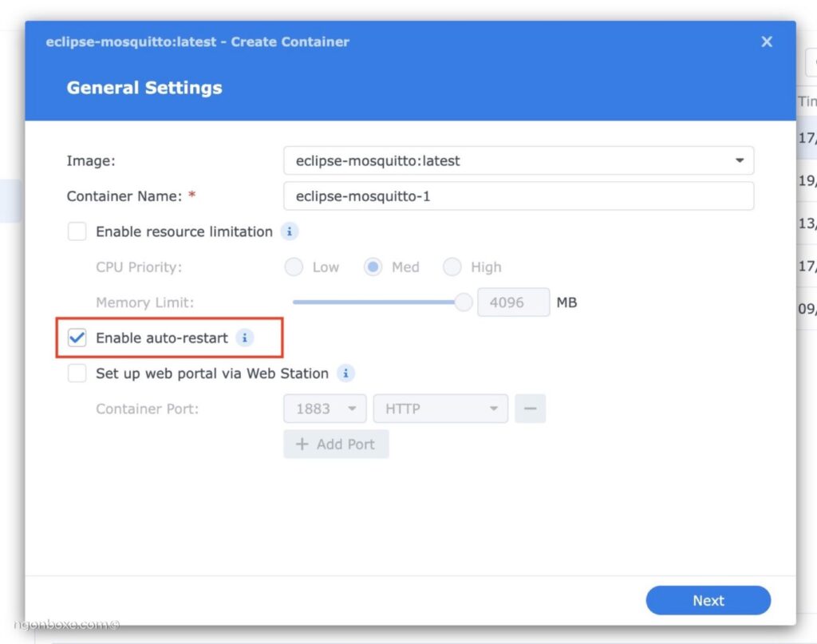Enable resource limitation checkbox
817x644 pixels.
coord(77,231)
